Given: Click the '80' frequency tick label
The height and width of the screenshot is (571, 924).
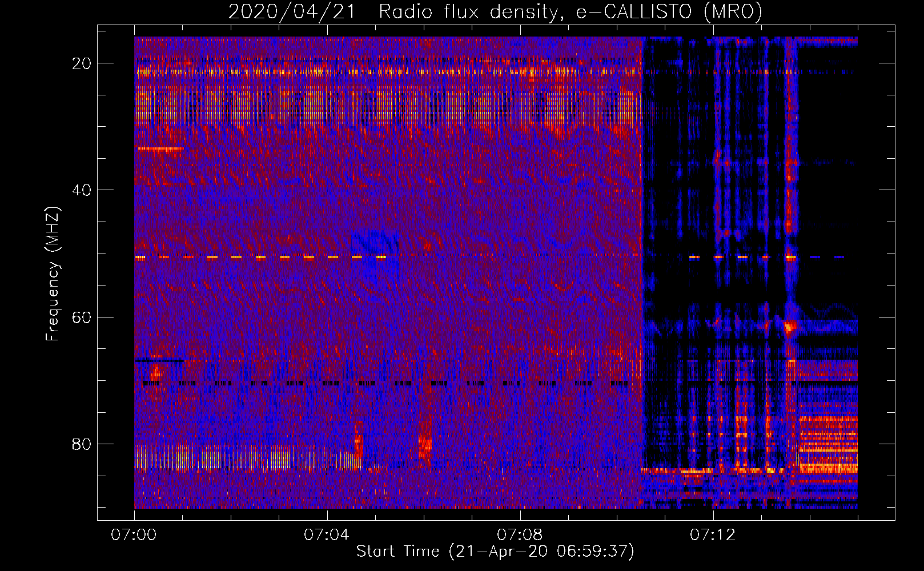Looking at the screenshot, I should (x=82, y=444).
